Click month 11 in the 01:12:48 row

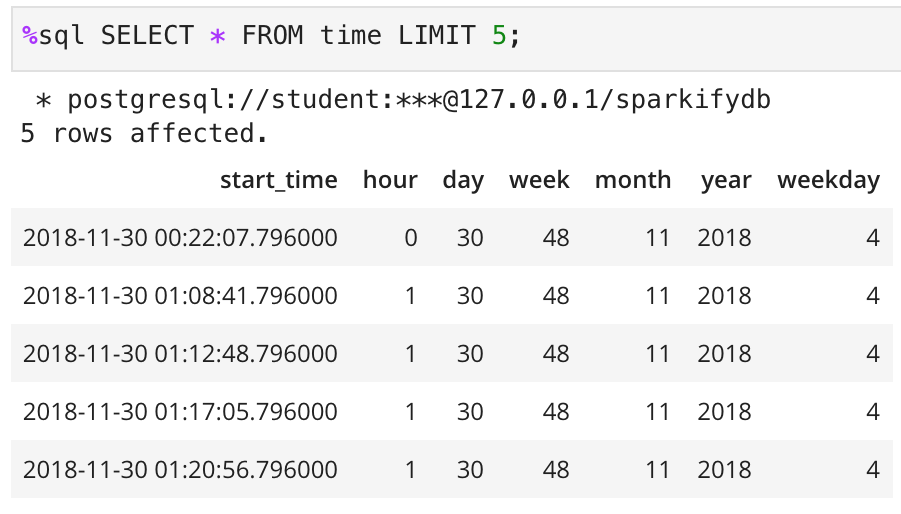click(658, 354)
